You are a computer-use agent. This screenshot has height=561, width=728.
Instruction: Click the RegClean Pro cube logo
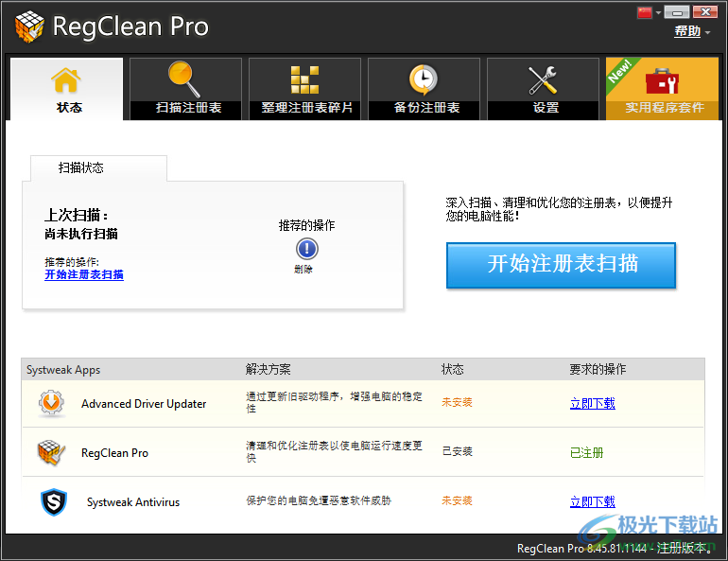point(29,26)
